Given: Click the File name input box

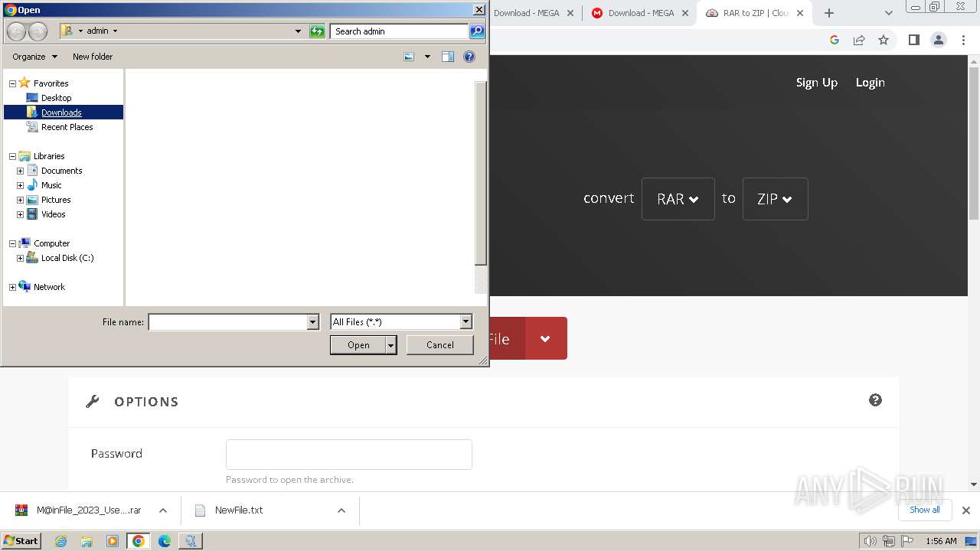Looking at the screenshot, I should 227,322.
